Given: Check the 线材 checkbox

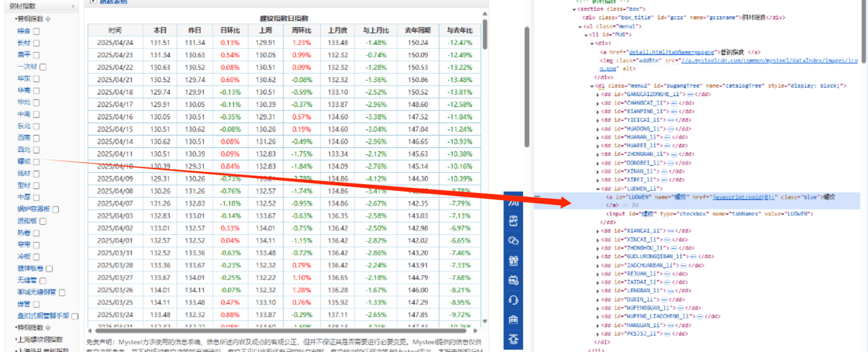Looking at the screenshot, I should [x=36, y=174].
